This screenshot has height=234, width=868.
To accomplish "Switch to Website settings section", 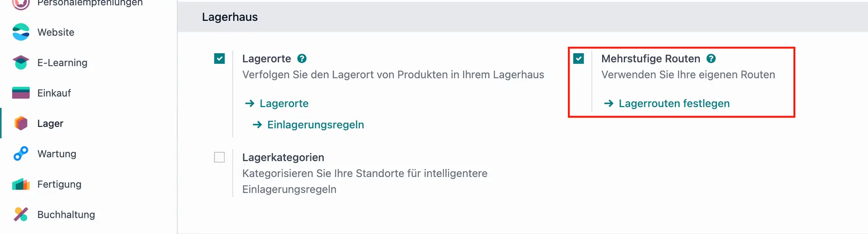I will pos(56,32).
